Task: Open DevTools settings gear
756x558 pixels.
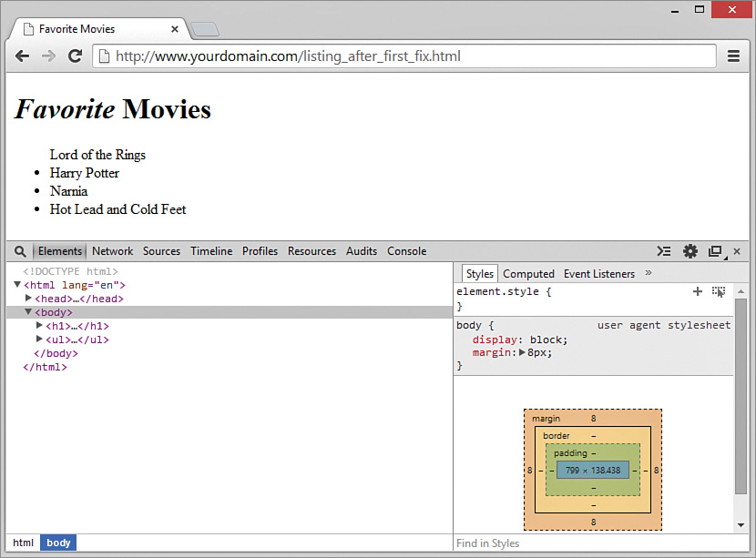Action: pyautogui.click(x=690, y=251)
